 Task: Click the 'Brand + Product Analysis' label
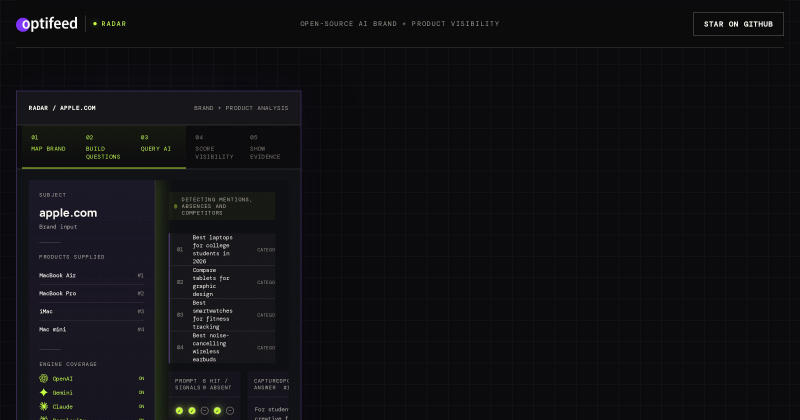[241, 108]
